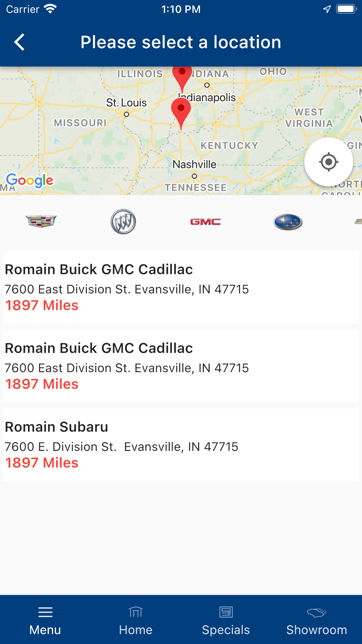Screen dimensions: 362x644
Task: Select the second Romain Buick GMC Cadillac listing
Action: [x=181, y=366]
